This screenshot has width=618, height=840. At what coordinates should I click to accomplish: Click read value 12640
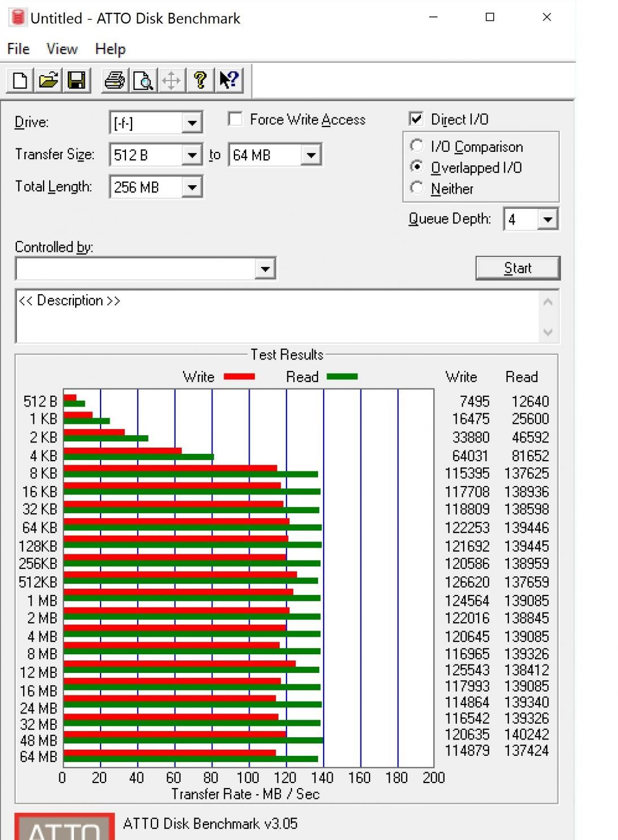[x=530, y=401]
